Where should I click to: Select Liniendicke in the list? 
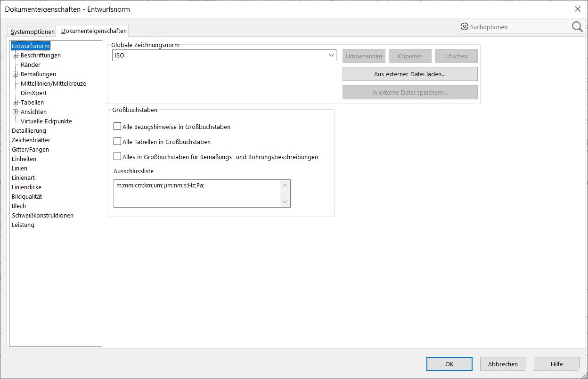26,187
